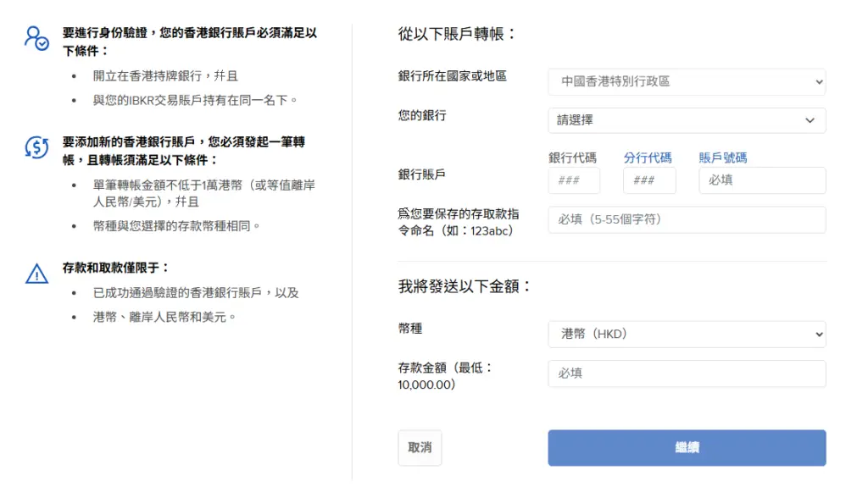Click the identity verification person icon
This screenshot has width=868, height=498.
click(36, 37)
